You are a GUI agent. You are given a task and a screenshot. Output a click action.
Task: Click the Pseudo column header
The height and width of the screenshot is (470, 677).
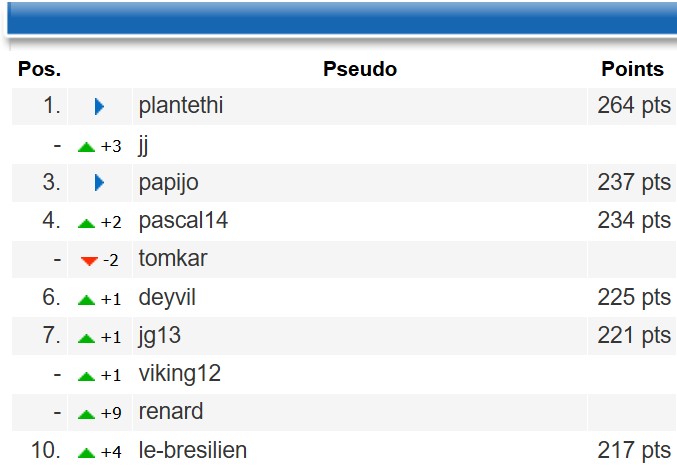pyautogui.click(x=360, y=69)
